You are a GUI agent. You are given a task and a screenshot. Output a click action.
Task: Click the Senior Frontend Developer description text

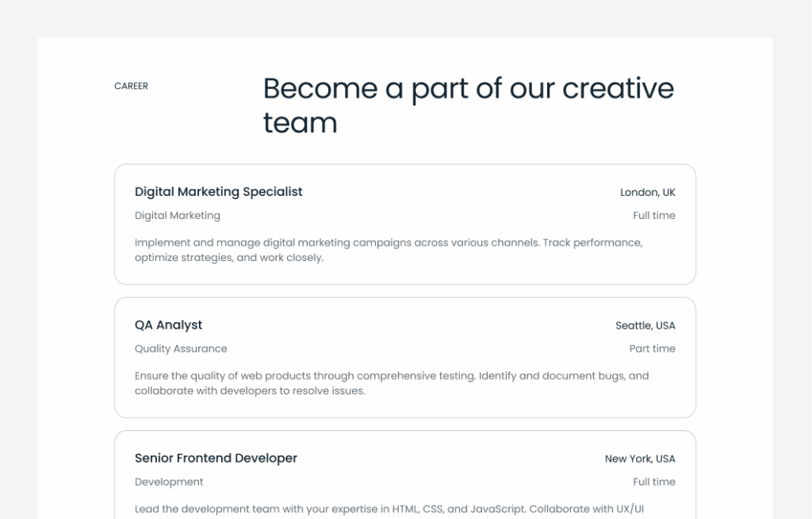(388, 509)
